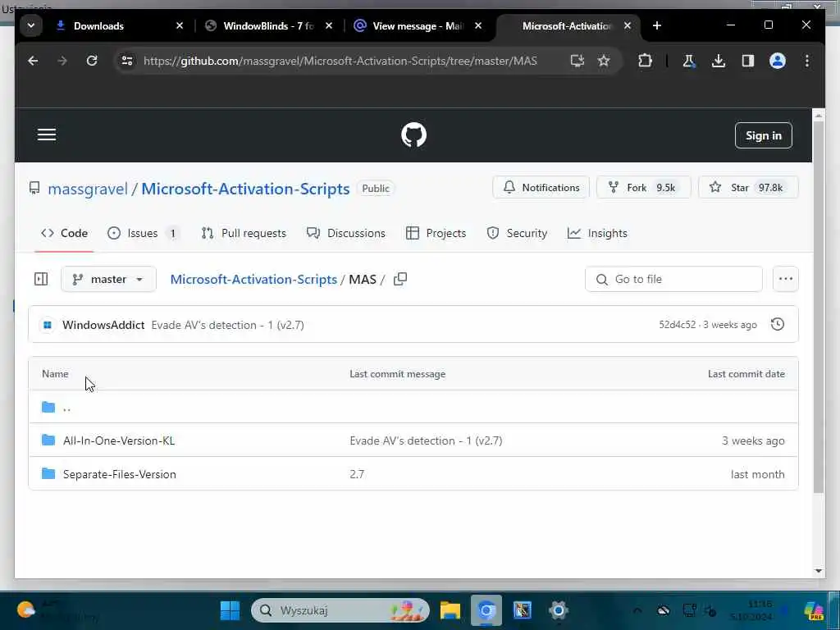
Task: Open All-In-One-Version-KL folder
Action: click(x=119, y=441)
